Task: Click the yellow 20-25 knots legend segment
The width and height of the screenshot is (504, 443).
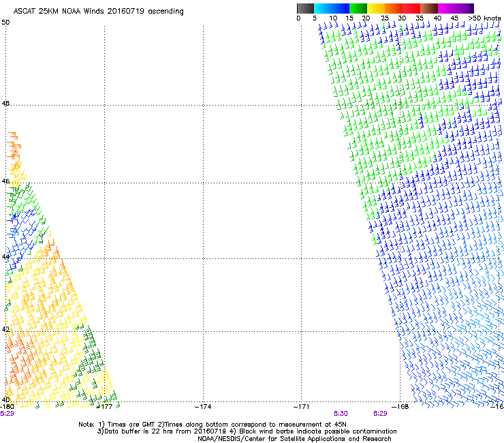Action: (376, 8)
